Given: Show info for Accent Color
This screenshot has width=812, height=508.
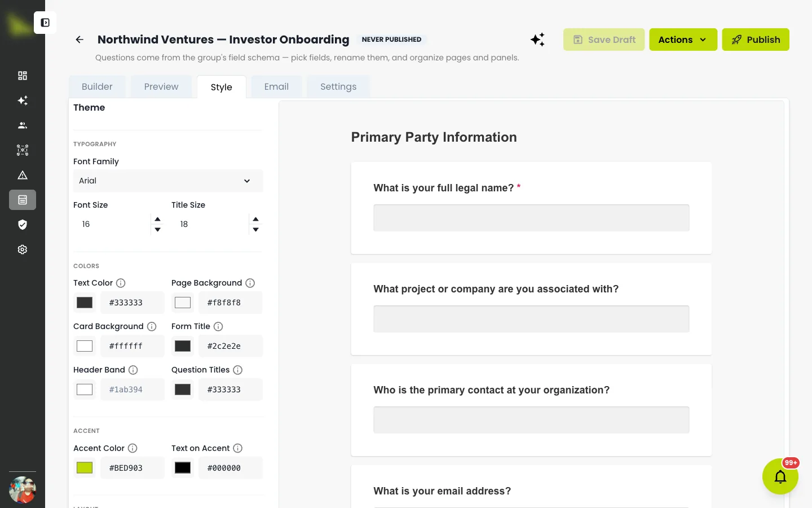Looking at the screenshot, I should click(x=133, y=448).
